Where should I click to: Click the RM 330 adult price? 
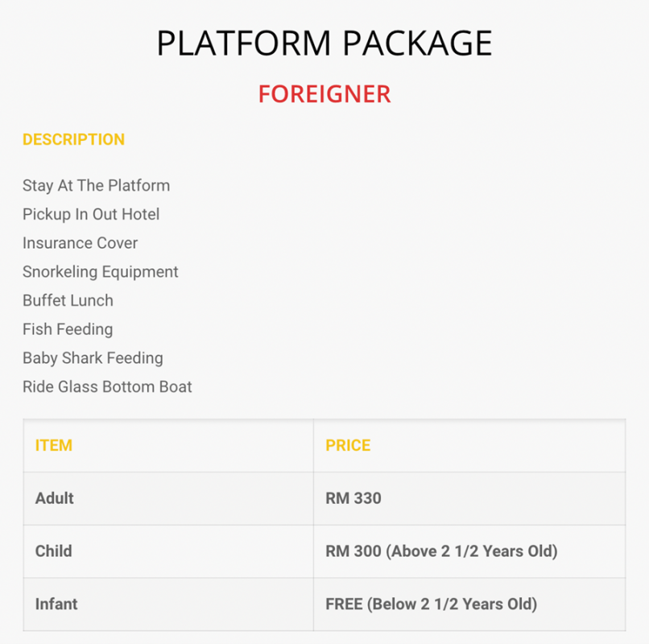353,498
